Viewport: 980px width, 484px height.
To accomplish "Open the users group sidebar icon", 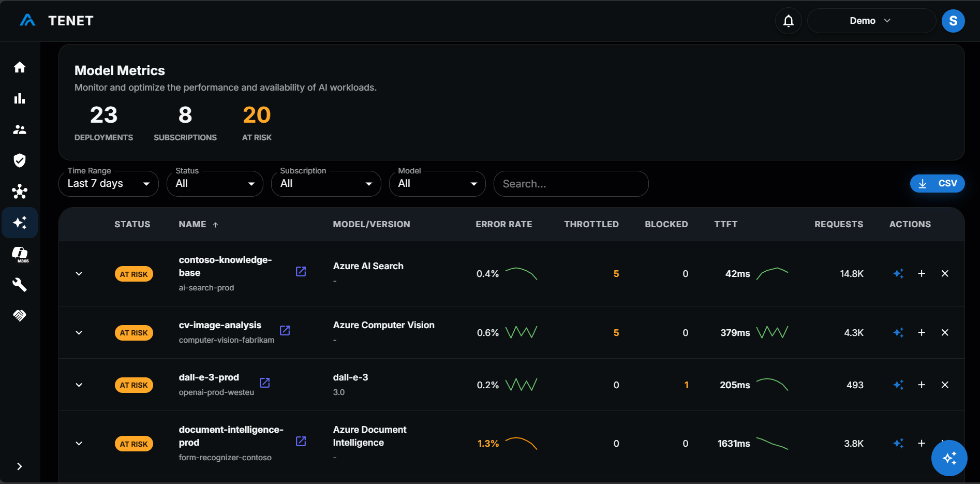I will tap(20, 129).
